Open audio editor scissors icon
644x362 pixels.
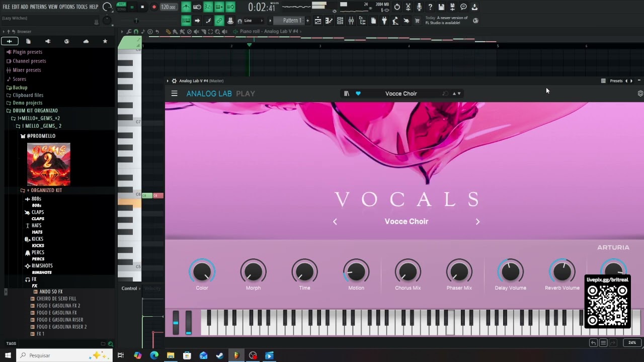408,7
